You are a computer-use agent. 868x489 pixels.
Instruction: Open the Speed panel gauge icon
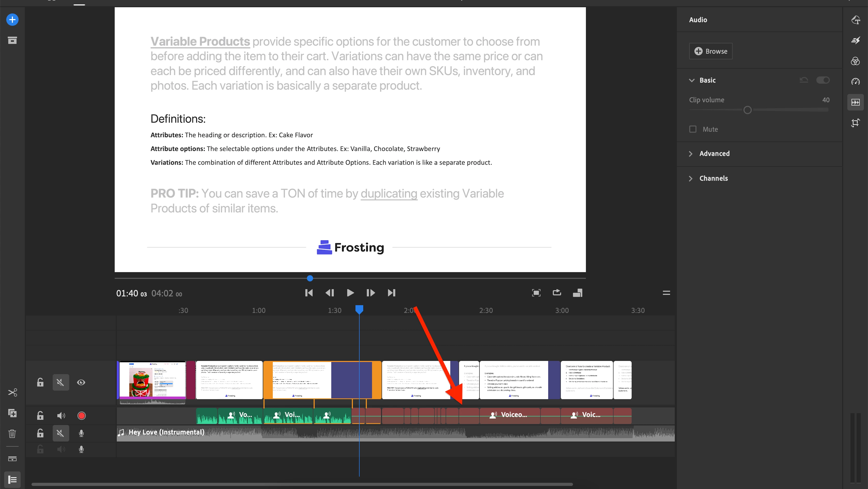click(855, 82)
